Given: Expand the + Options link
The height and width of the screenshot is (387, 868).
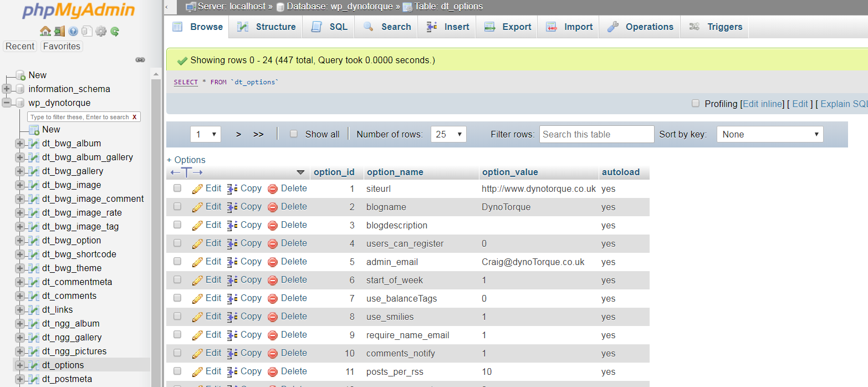Looking at the screenshot, I should pos(186,160).
